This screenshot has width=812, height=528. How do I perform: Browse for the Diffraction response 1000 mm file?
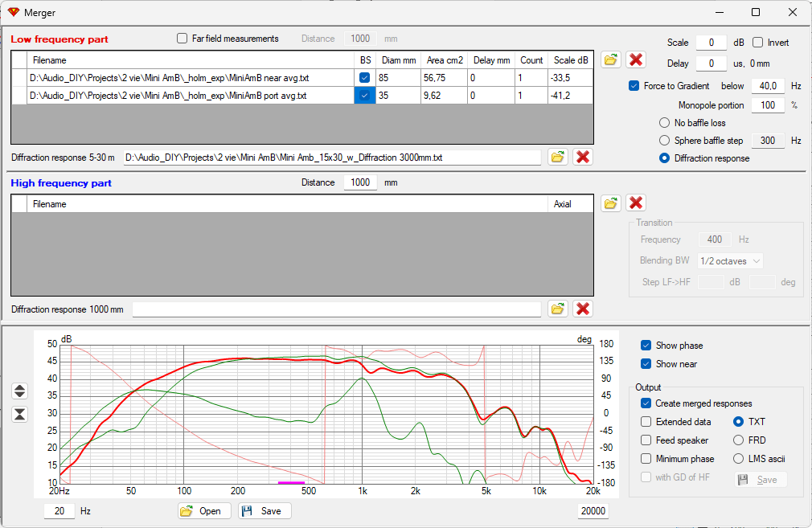558,309
